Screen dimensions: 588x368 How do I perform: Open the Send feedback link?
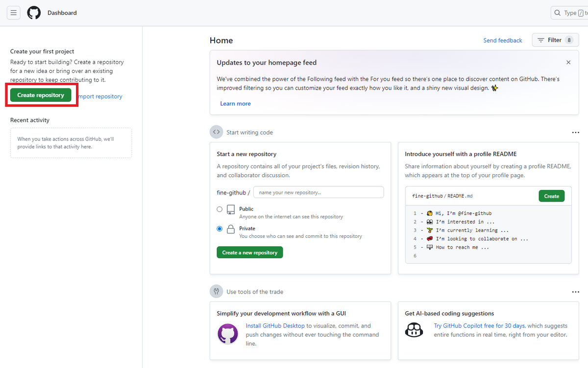(503, 41)
